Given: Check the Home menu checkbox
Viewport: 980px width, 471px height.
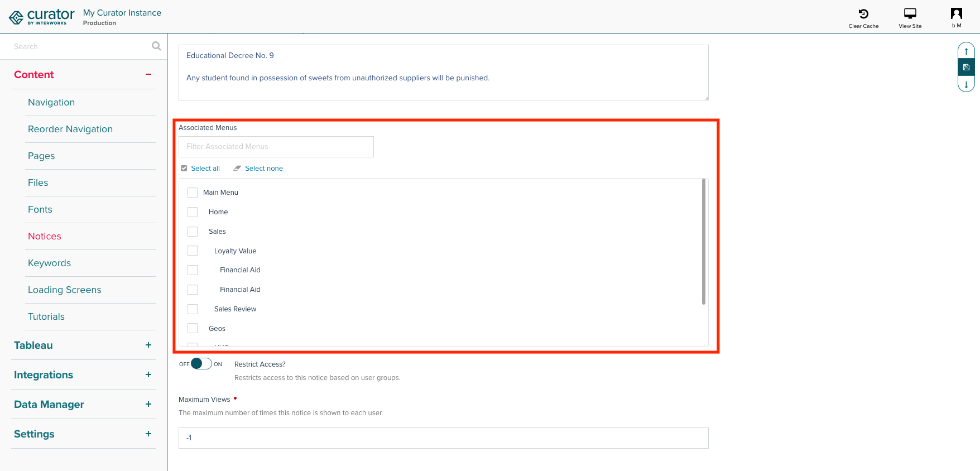Looking at the screenshot, I should [x=193, y=212].
